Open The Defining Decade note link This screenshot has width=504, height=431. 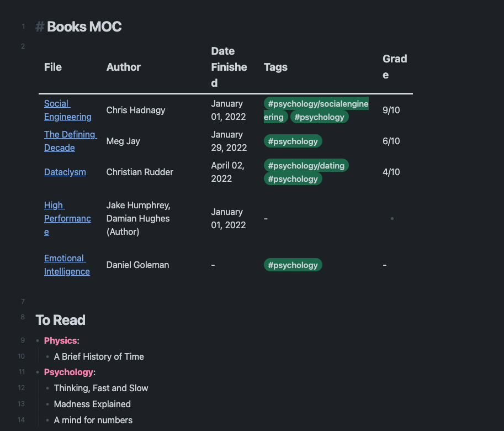71,141
